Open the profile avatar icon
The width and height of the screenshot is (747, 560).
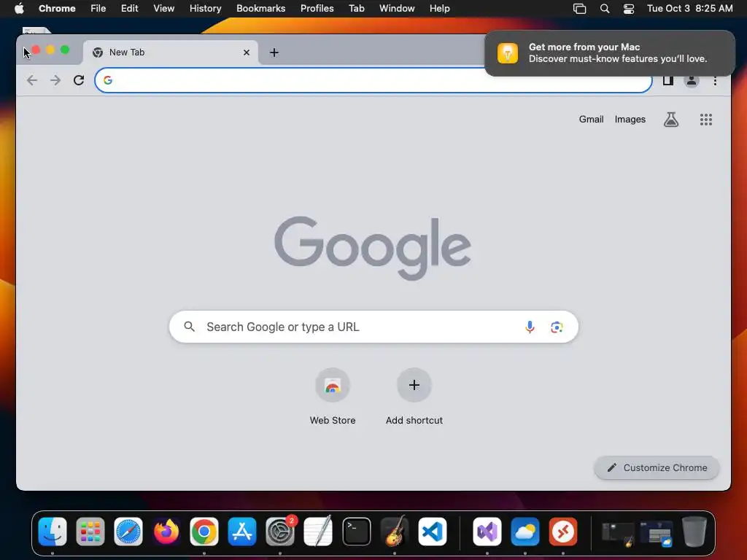click(692, 80)
